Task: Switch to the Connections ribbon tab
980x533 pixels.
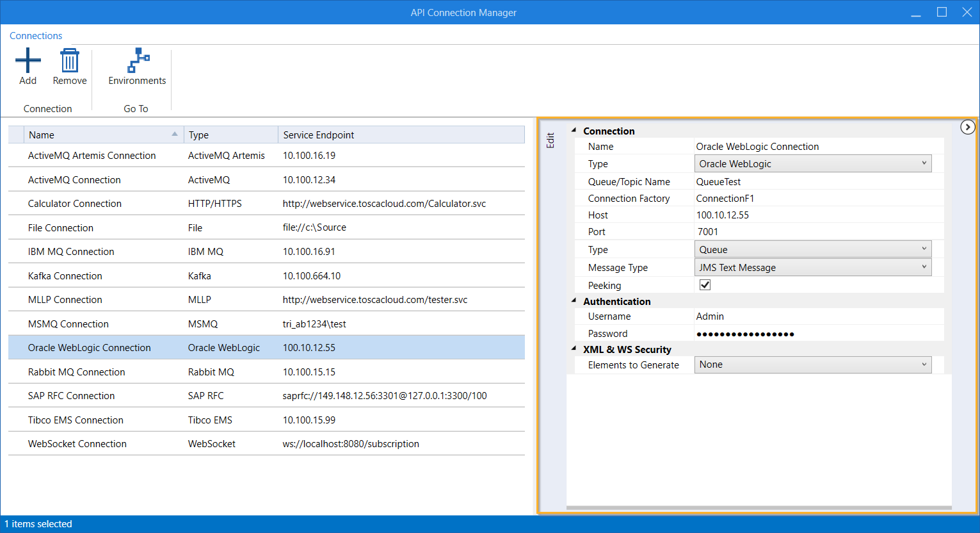Action: [36, 36]
